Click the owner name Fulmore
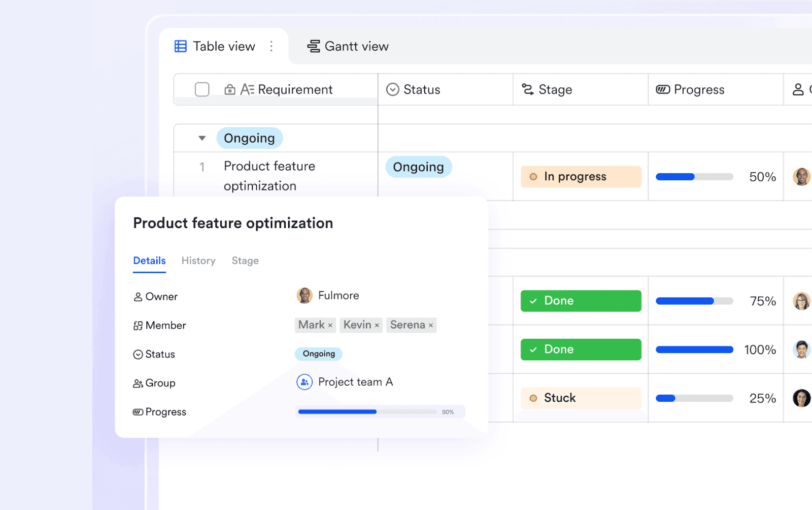 (339, 296)
